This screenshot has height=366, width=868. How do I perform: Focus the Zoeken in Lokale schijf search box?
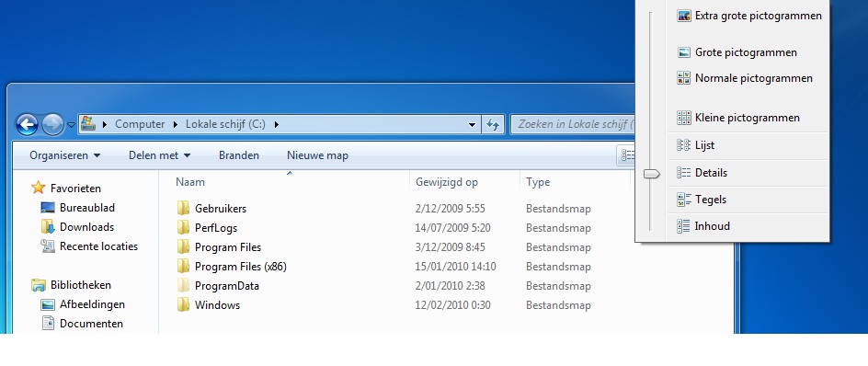(x=573, y=124)
